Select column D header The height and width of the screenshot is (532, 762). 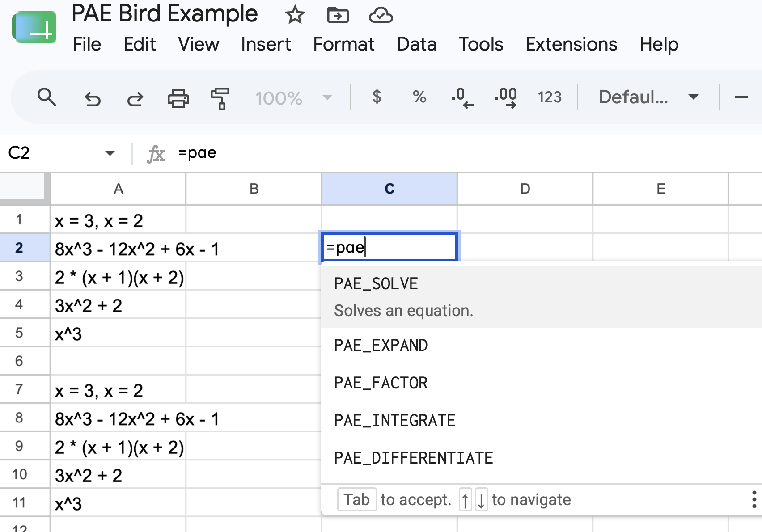(525, 189)
